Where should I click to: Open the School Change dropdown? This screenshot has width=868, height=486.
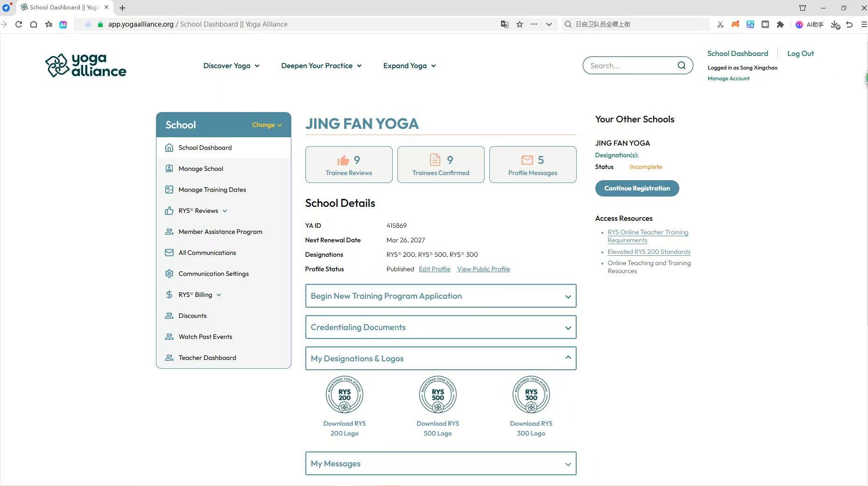pyautogui.click(x=267, y=125)
